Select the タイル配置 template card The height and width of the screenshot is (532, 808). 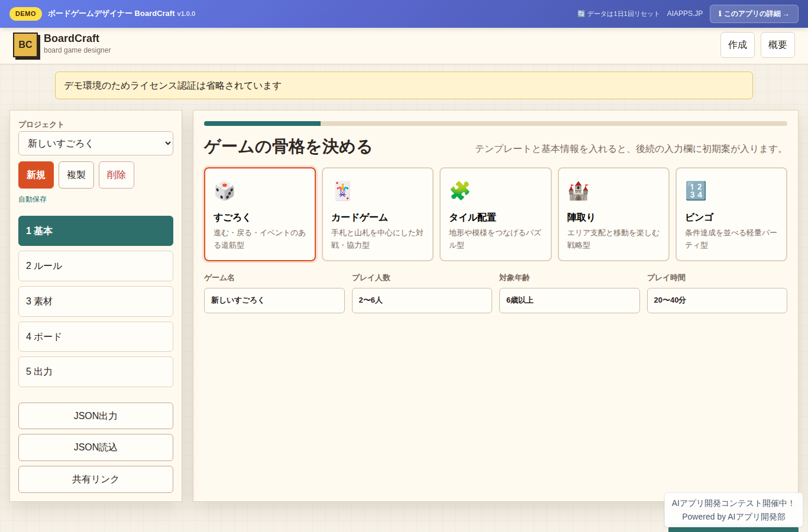point(496,214)
